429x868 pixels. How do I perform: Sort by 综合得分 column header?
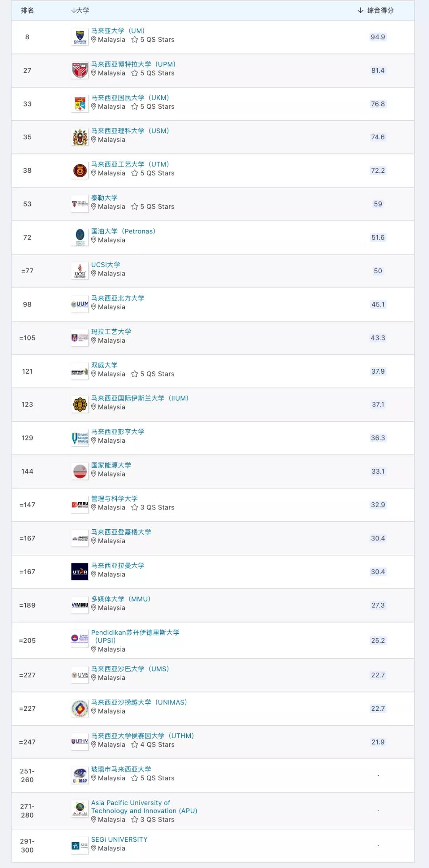(x=375, y=10)
